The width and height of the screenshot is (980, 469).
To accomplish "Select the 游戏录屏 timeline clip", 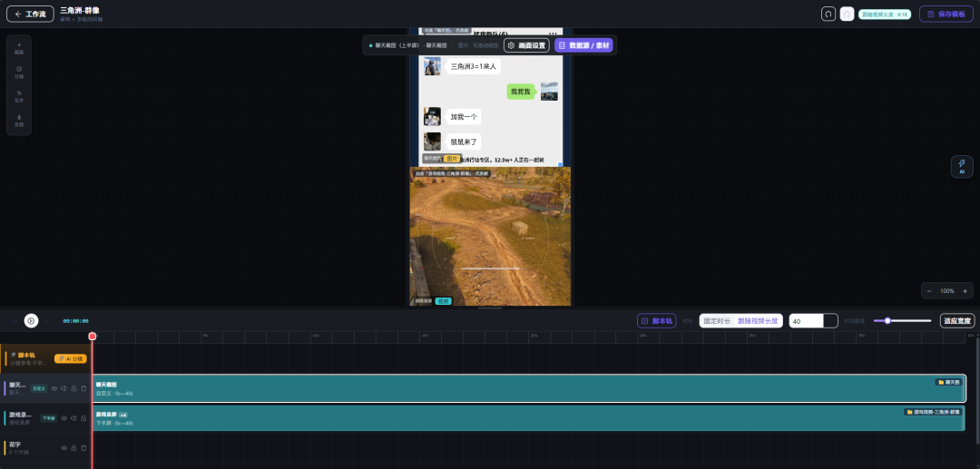I will (x=529, y=418).
